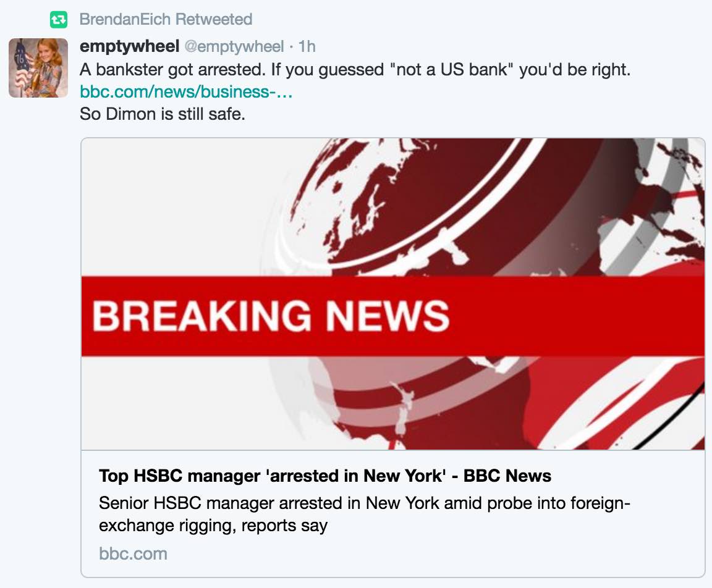Click the grey bbc.com domain in the card footer
The height and width of the screenshot is (588, 712).
[133, 553]
